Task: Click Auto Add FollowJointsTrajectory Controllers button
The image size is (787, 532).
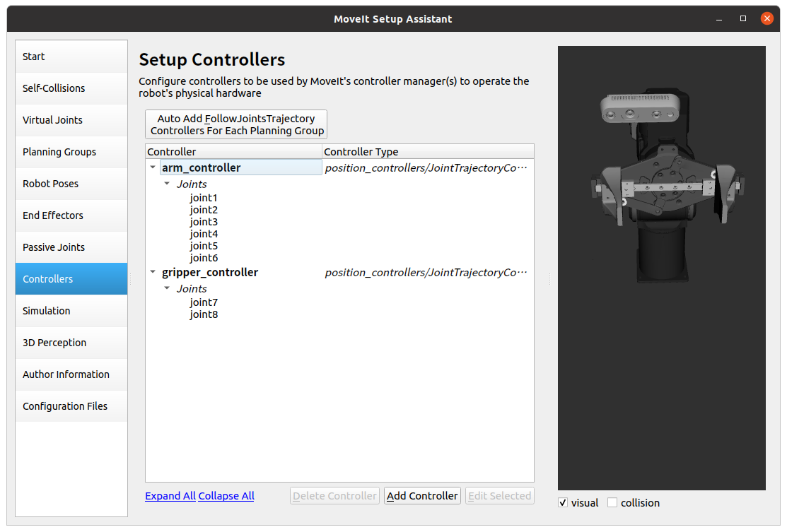Action: click(236, 124)
